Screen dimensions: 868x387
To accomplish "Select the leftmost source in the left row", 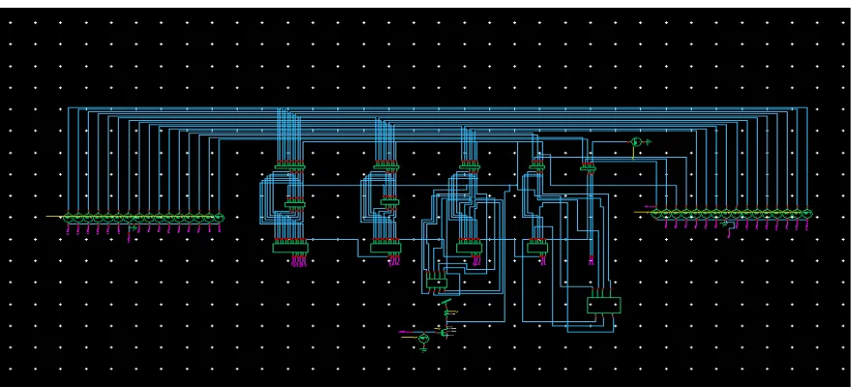I will (68, 218).
